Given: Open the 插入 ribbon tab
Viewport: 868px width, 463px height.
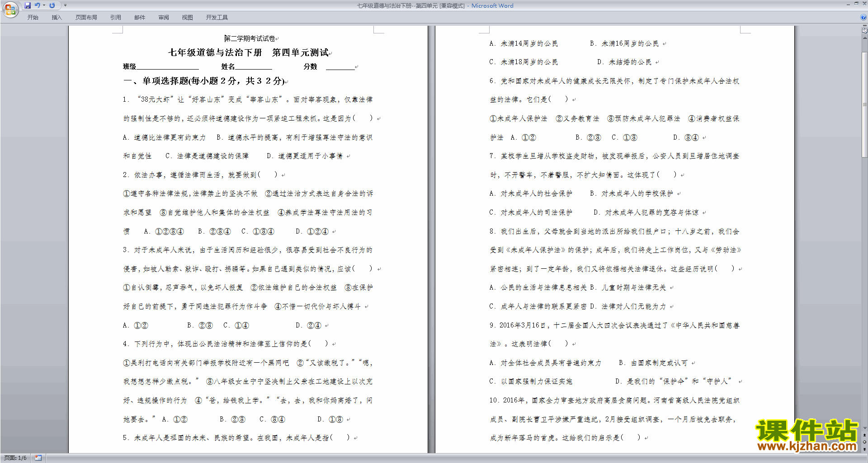Looking at the screenshot, I should pos(57,18).
